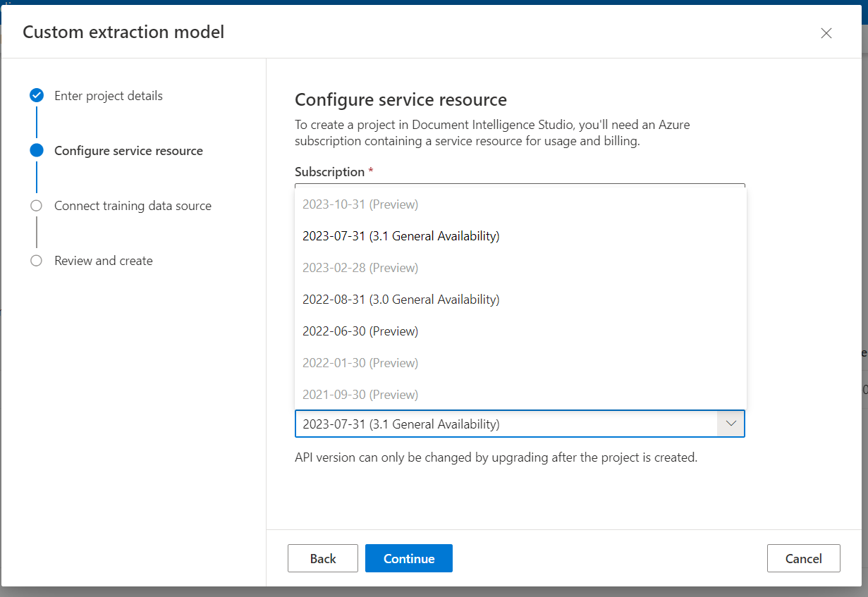Viewport: 868px width, 597px height.
Task: Go to Connect training data source step
Action: click(x=133, y=206)
